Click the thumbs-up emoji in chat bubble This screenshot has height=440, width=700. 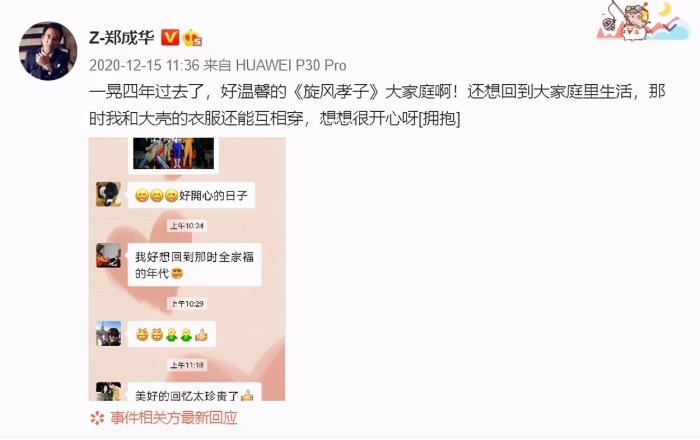pos(202,335)
